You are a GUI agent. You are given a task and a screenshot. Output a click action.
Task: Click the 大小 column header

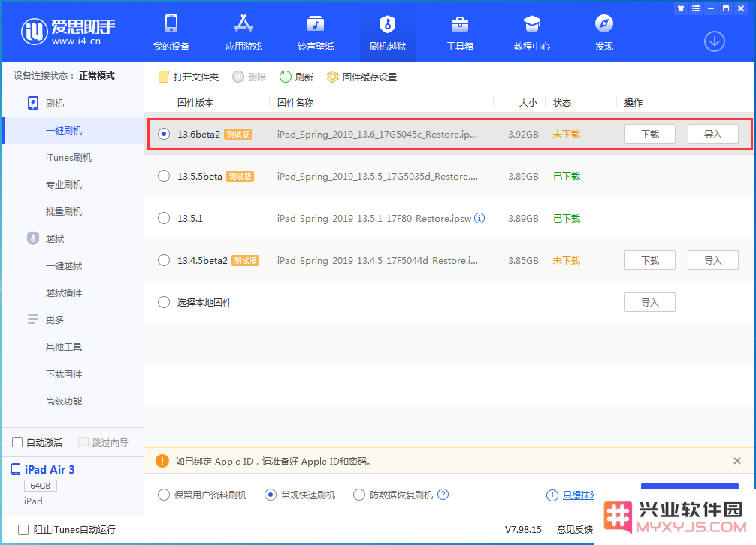[528, 103]
